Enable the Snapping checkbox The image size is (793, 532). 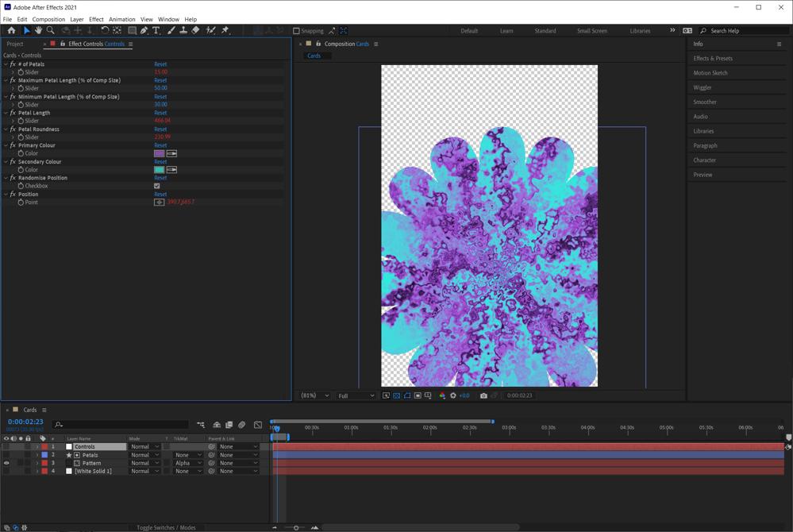(297, 31)
